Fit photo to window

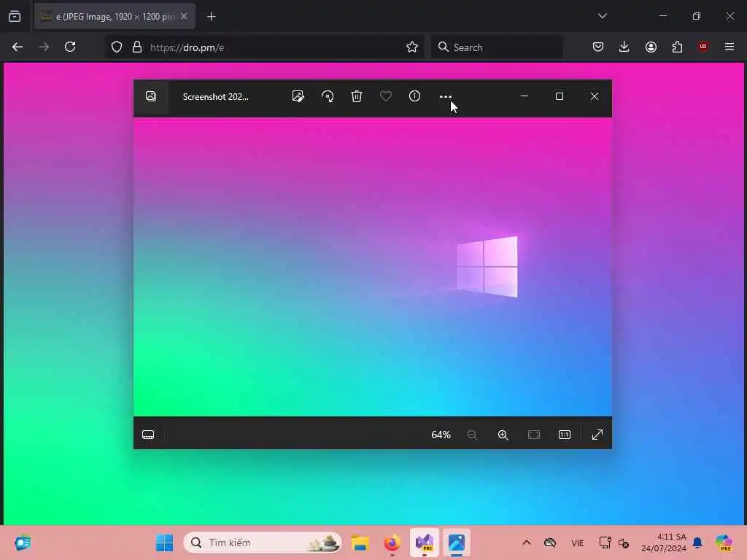pos(534,435)
